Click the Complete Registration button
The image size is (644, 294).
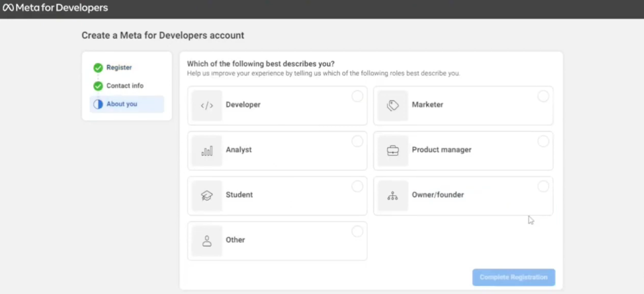pos(514,278)
